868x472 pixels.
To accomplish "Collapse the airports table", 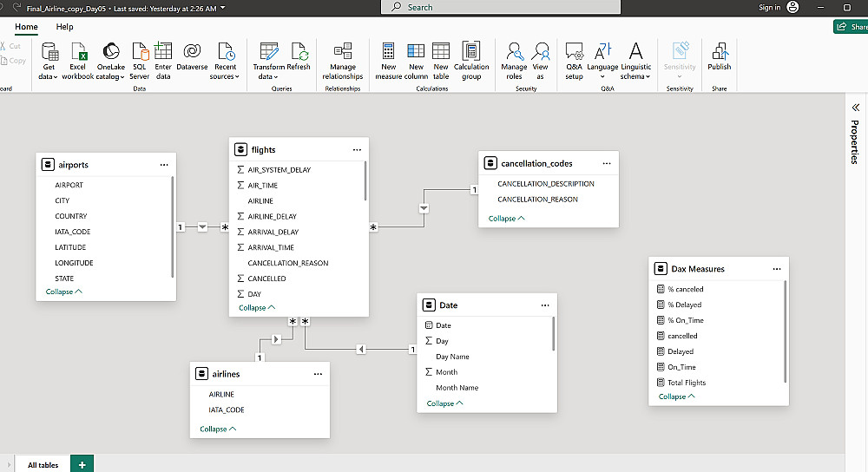I will point(64,292).
